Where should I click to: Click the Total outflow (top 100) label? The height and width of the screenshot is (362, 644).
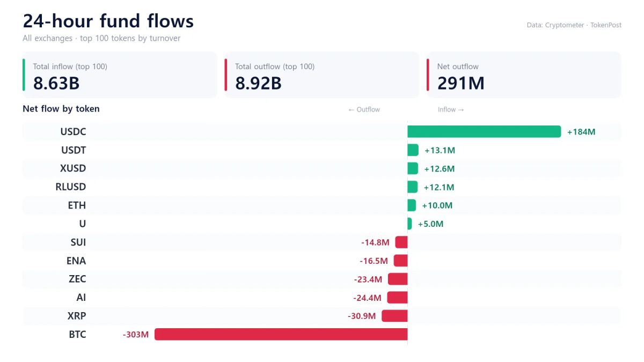pyautogui.click(x=275, y=67)
